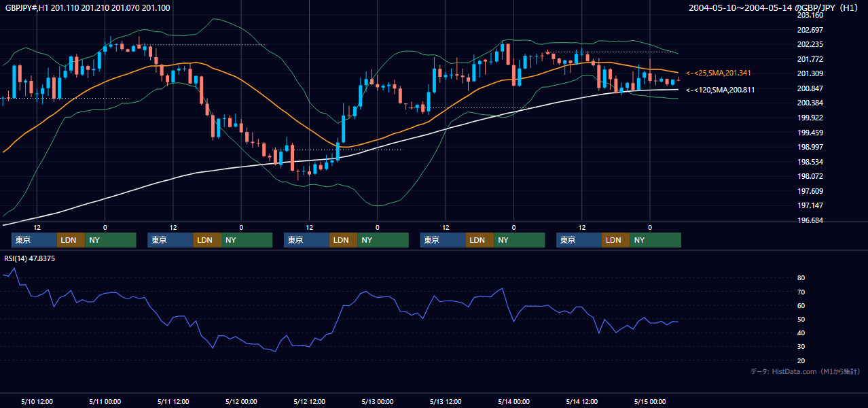Select the <-<25,SMA,201.341 label
The image size is (868, 408).
[719, 73]
